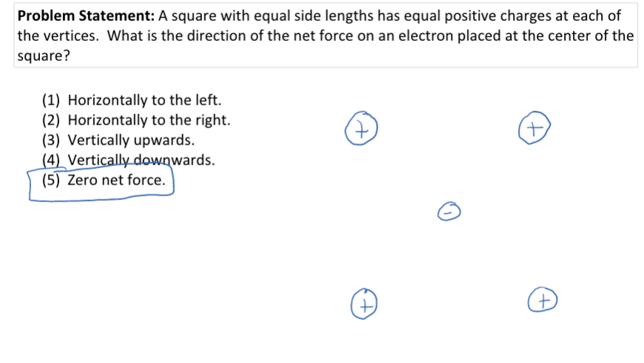644x363 pixels.
Task: Select the circled answer "Zero net force."
Action: [116, 180]
